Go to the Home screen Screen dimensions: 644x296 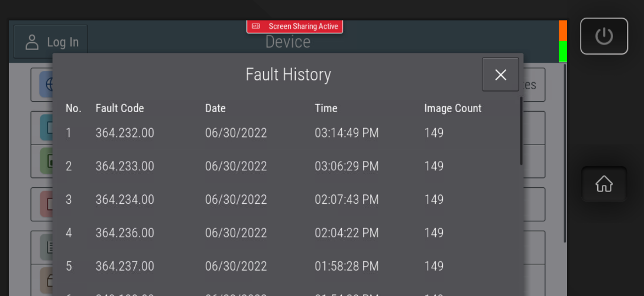[x=604, y=184]
